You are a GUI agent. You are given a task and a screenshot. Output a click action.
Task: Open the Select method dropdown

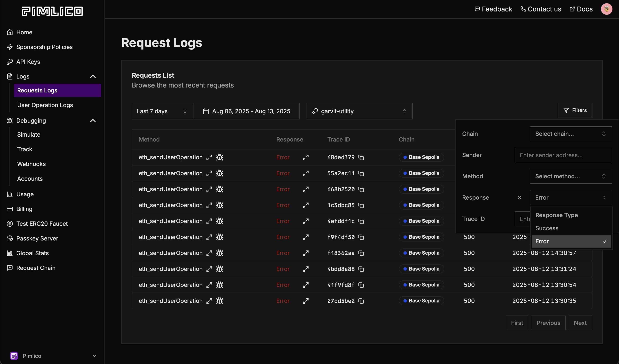click(571, 176)
